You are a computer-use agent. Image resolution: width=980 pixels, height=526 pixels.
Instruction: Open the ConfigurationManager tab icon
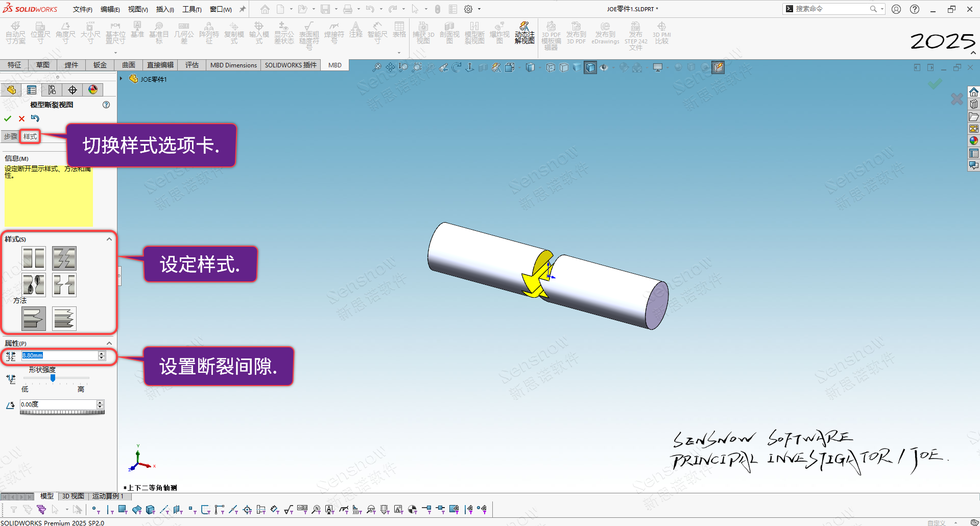click(52, 90)
